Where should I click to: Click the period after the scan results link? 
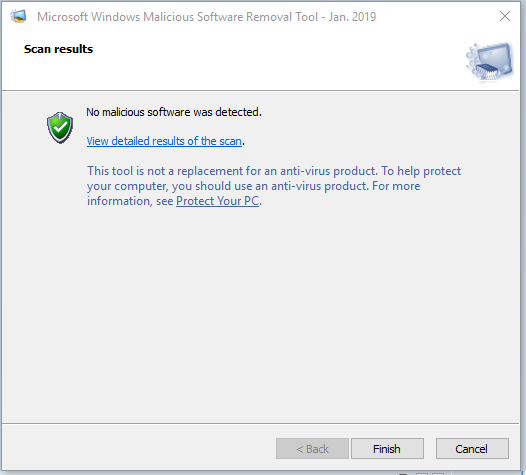coord(244,144)
